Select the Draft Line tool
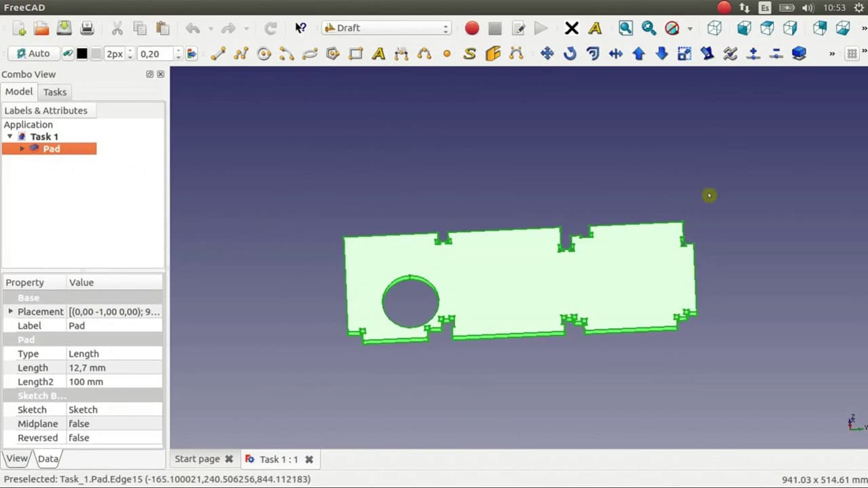 tap(218, 54)
